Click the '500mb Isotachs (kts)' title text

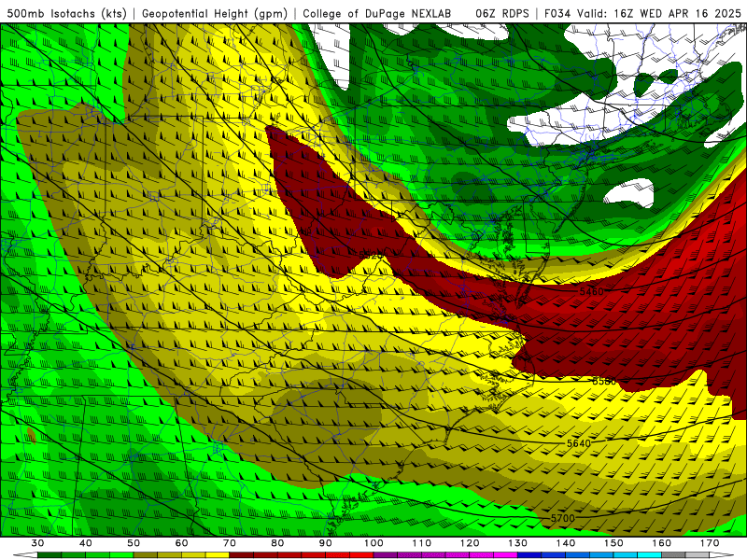click(x=66, y=13)
